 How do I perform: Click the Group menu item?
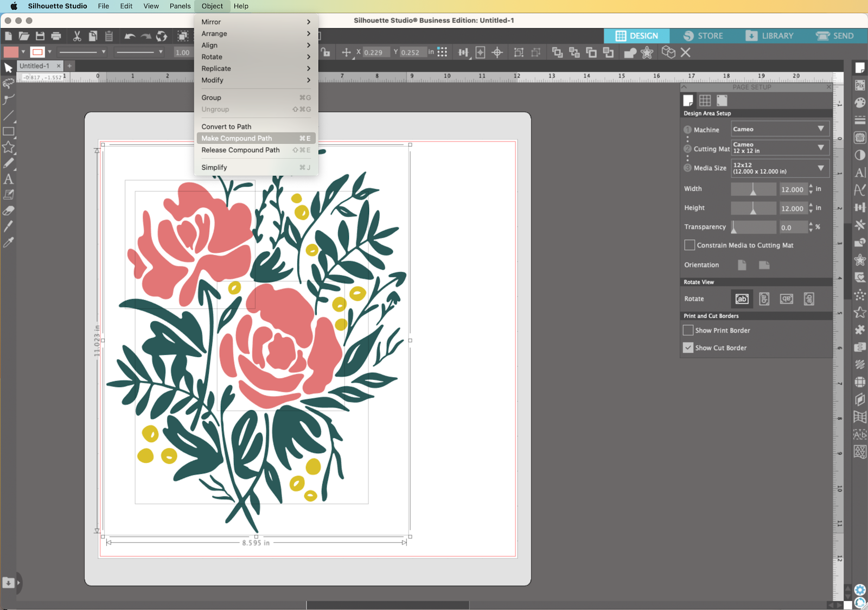256,98
